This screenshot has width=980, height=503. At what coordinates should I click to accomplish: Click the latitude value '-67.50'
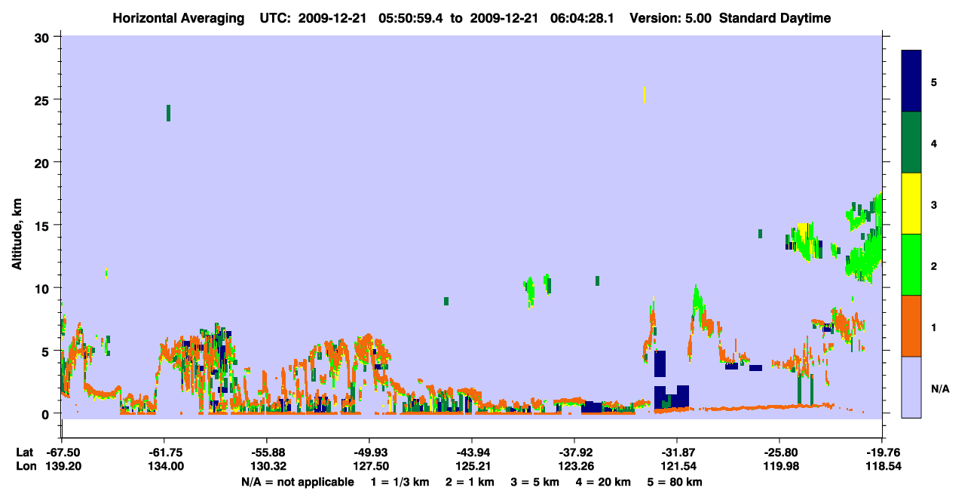tap(62, 452)
